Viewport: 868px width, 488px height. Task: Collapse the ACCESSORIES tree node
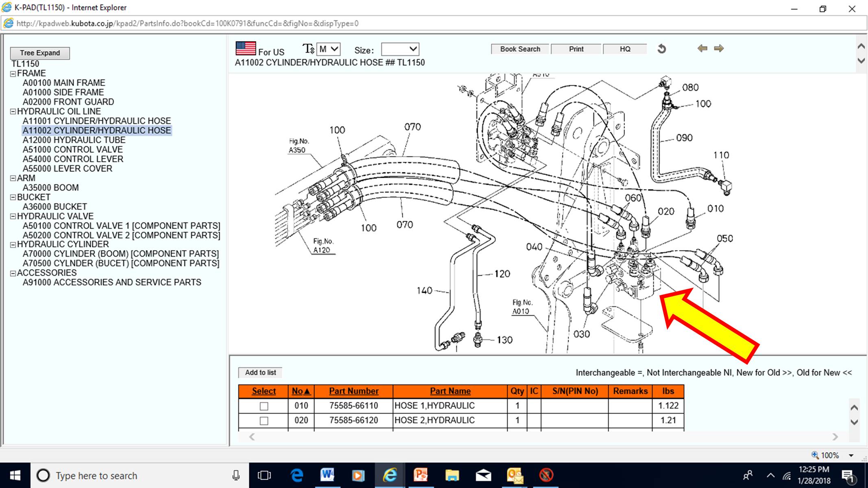click(13, 273)
